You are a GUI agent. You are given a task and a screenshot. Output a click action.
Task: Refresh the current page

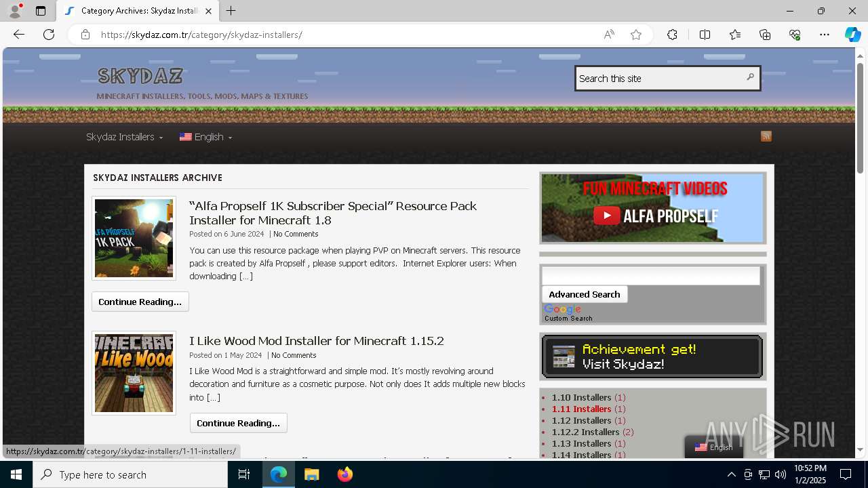point(49,35)
